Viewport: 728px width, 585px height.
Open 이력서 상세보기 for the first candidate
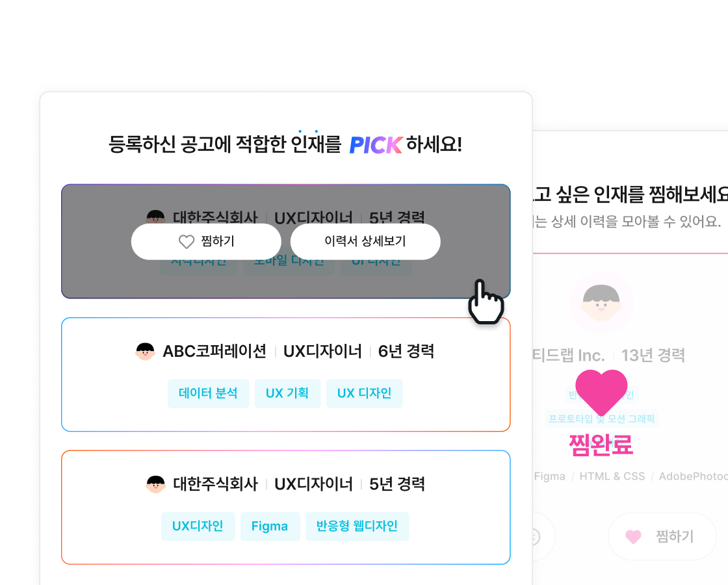pyautogui.click(x=365, y=241)
